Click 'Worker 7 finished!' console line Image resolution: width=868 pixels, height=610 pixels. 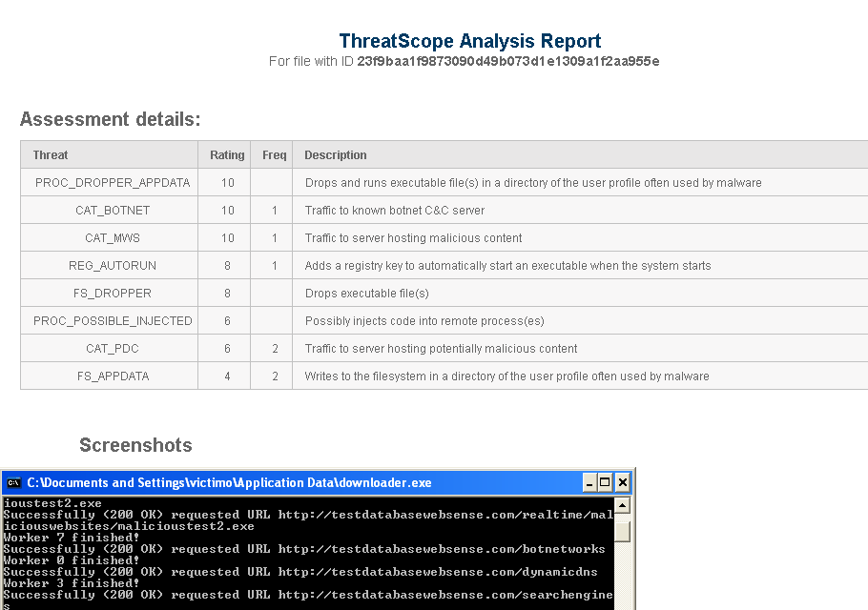(72, 538)
